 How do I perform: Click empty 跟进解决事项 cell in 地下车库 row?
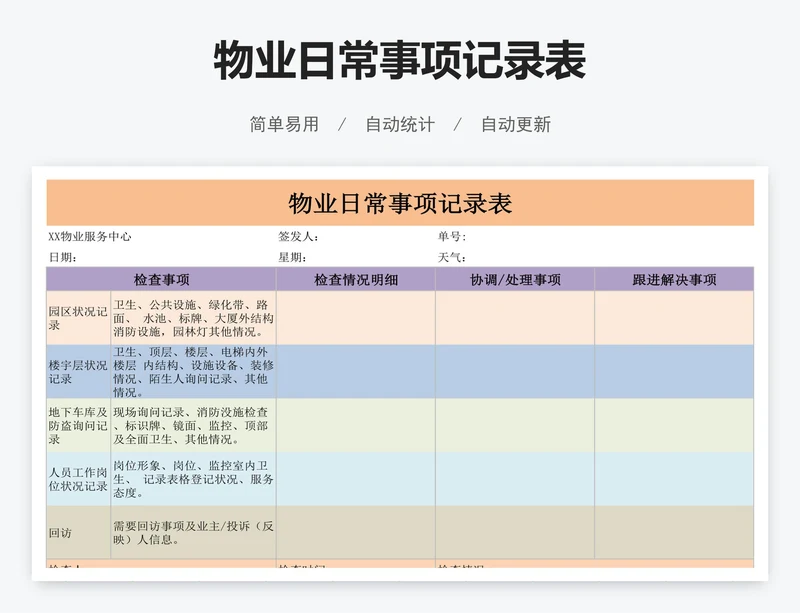tap(674, 425)
